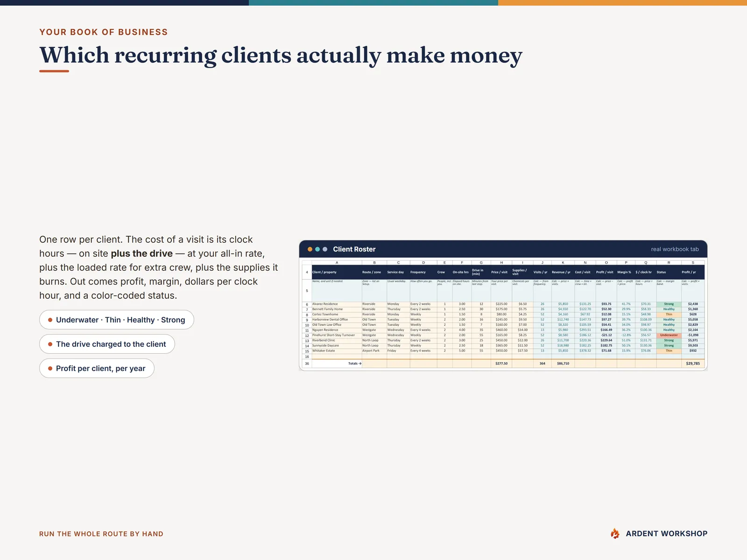Viewport: 747px width, 560px height.
Task: Click the 'Harborview Dental Office' client cell
Action: click(336, 320)
